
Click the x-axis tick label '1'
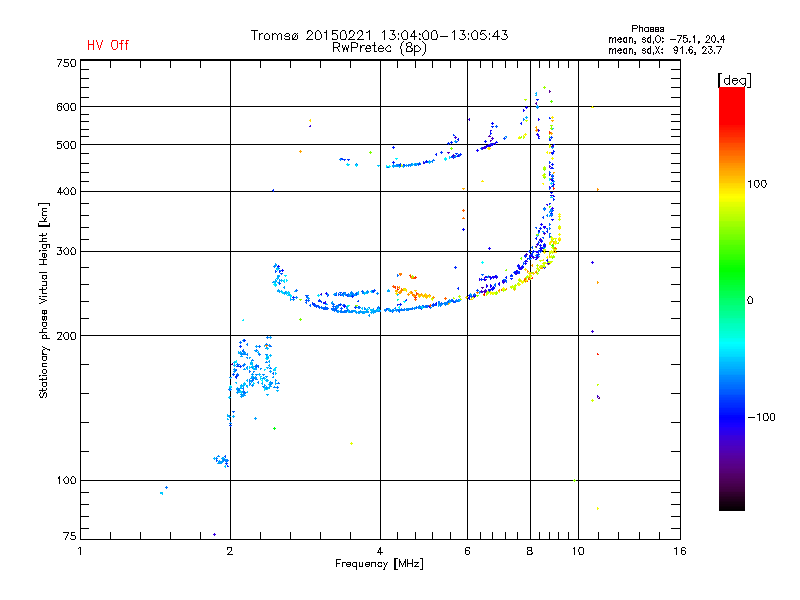80,551
